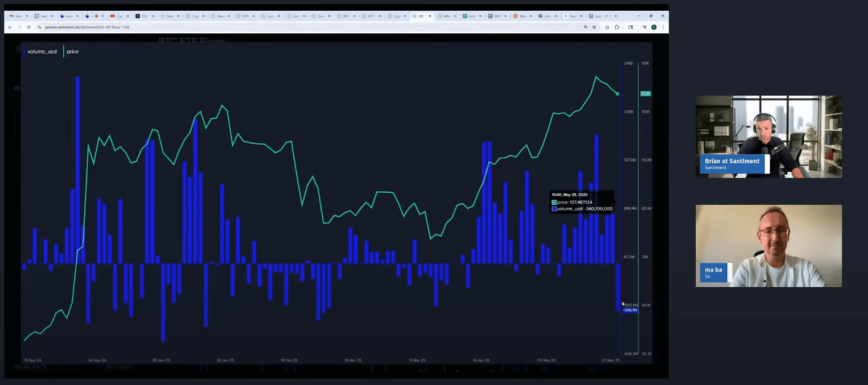Close the active BTC tab

[x=431, y=16]
